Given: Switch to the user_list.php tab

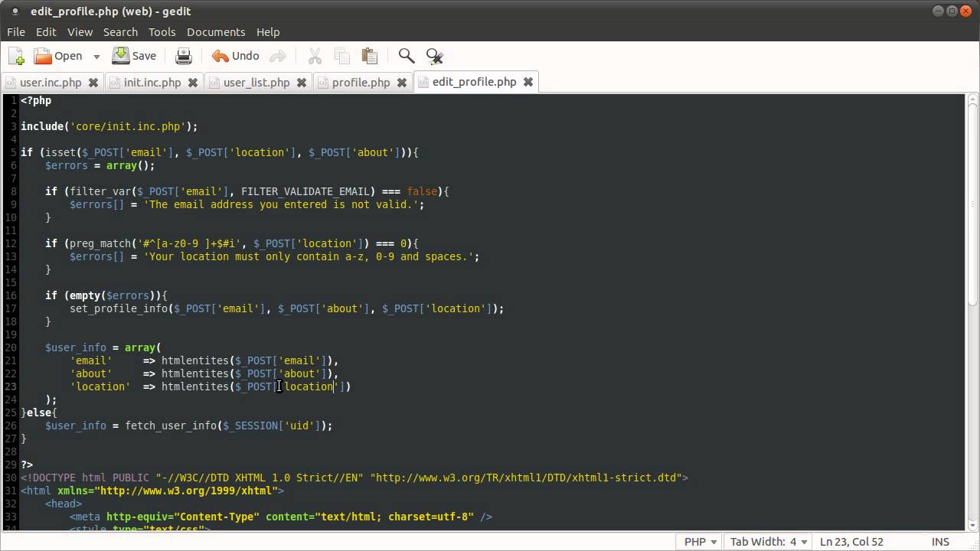Looking at the screenshot, I should tap(256, 83).
